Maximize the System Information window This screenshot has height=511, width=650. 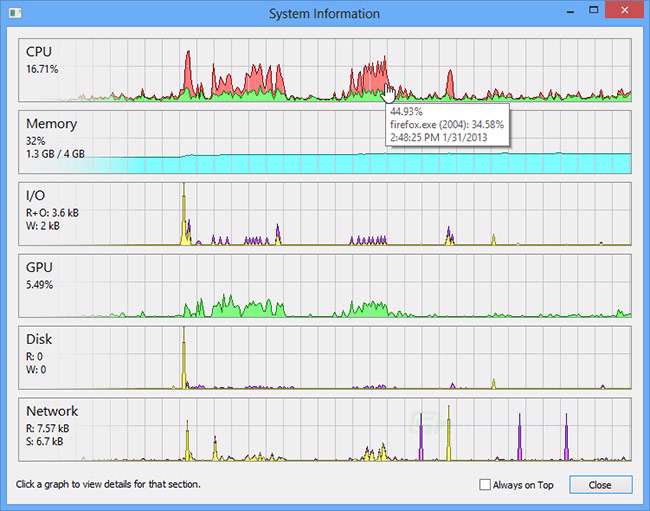coord(593,10)
